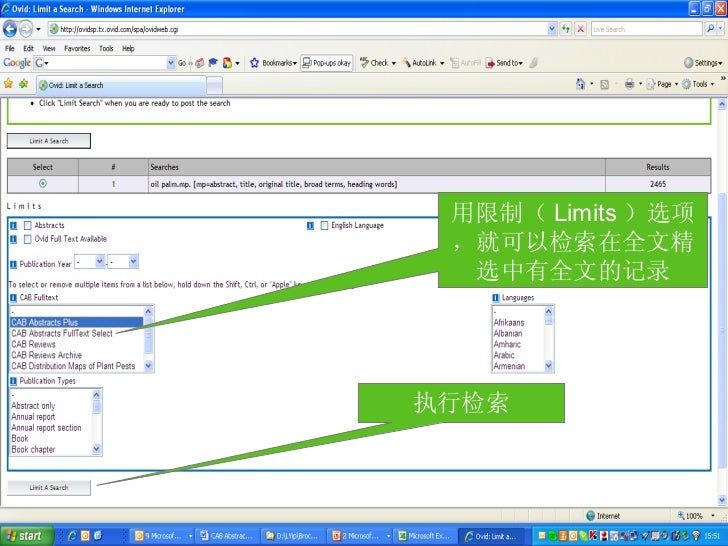Click the CAB Fulltext list scrollbar down arrow
This screenshot has width=728, height=546.
pos(149,366)
